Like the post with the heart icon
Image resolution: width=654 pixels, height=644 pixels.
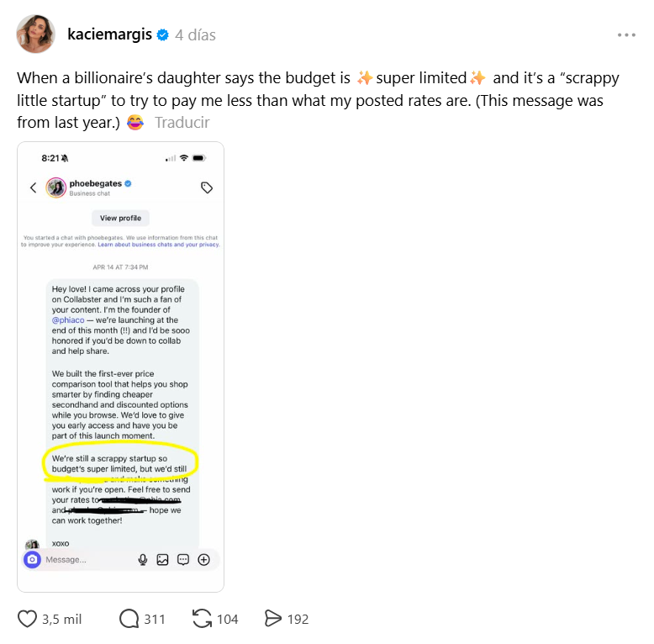coord(27,619)
